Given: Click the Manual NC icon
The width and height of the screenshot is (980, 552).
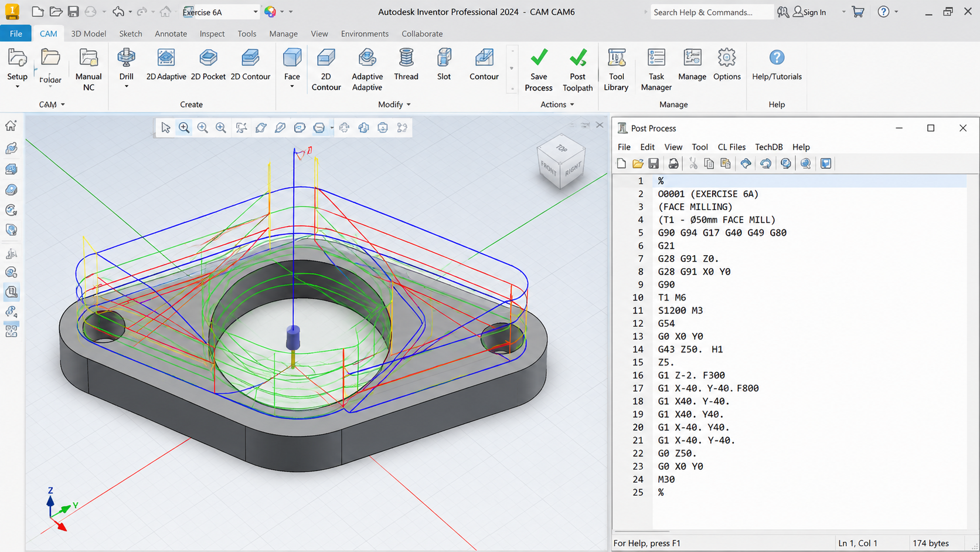Looking at the screenshot, I should (x=89, y=57).
